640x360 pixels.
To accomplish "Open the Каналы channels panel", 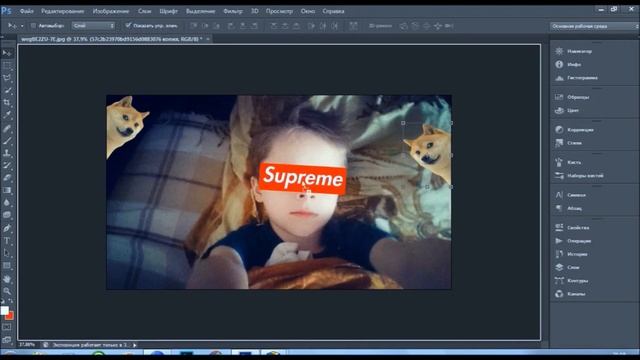I will [570, 294].
